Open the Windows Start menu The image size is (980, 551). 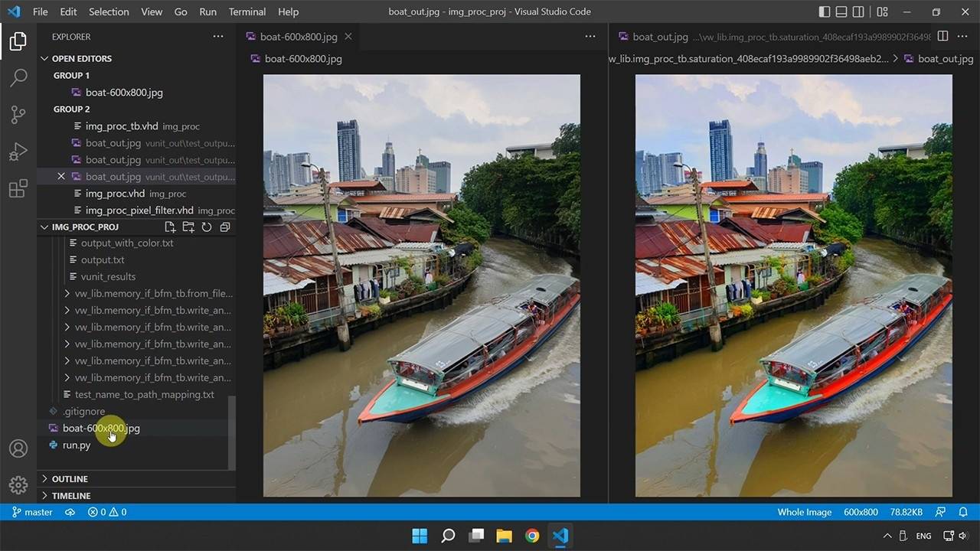tap(420, 536)
